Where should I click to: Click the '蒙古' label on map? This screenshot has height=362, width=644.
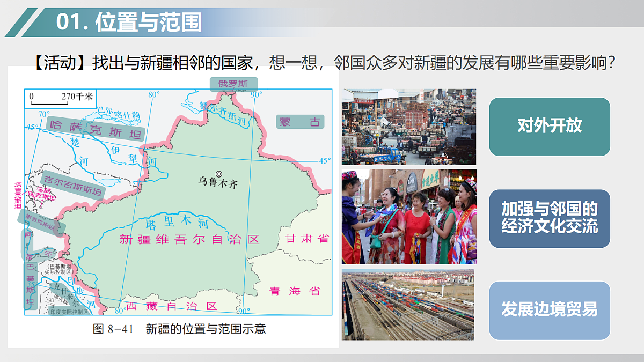(x=301, y=122)
